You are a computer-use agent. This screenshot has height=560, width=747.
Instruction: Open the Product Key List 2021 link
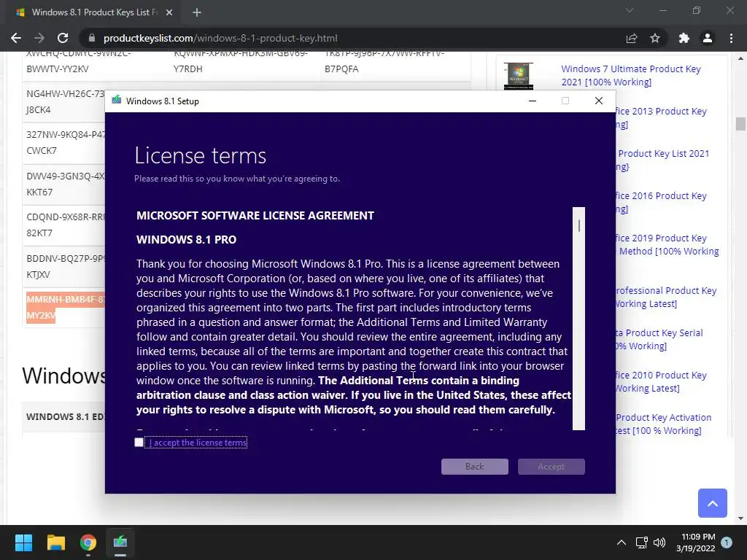[662, 160]
